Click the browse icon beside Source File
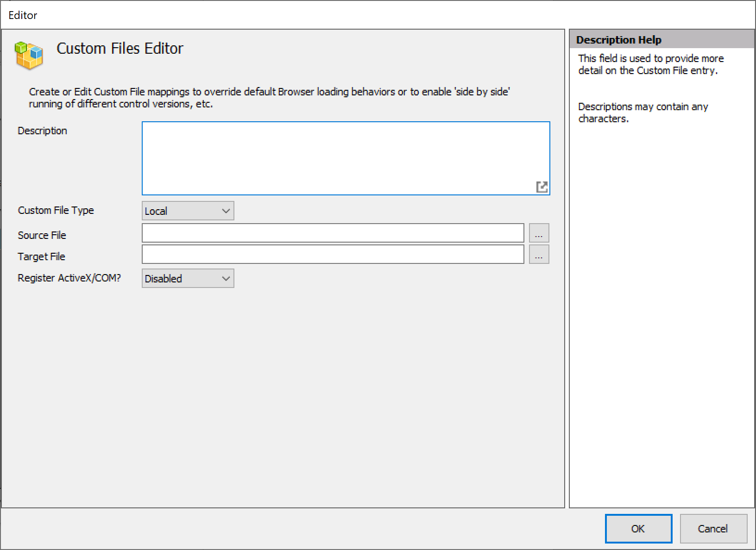 [539, 233]
